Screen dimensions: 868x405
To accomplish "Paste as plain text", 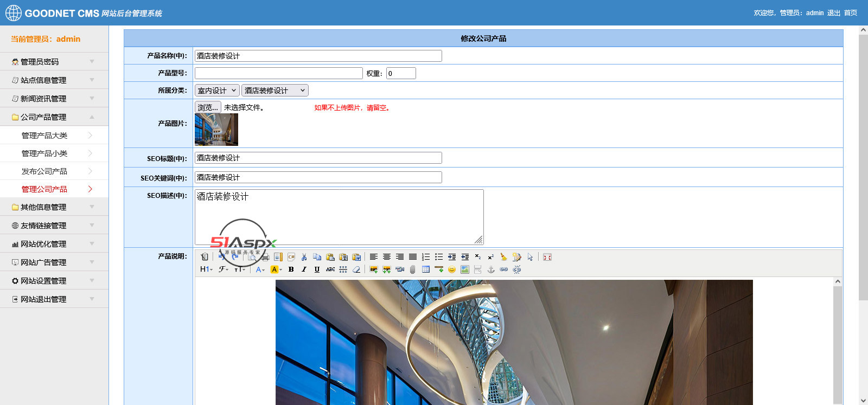I will [x=343, y=257].
